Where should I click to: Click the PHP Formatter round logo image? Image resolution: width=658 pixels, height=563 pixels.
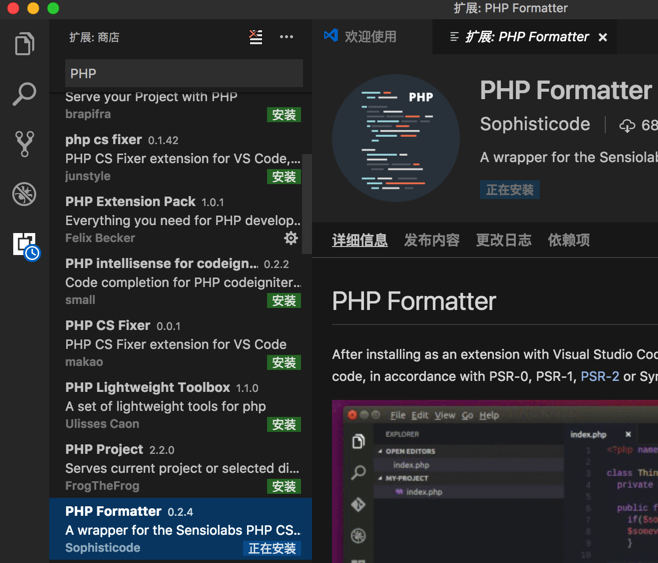[x=395, y=138]
